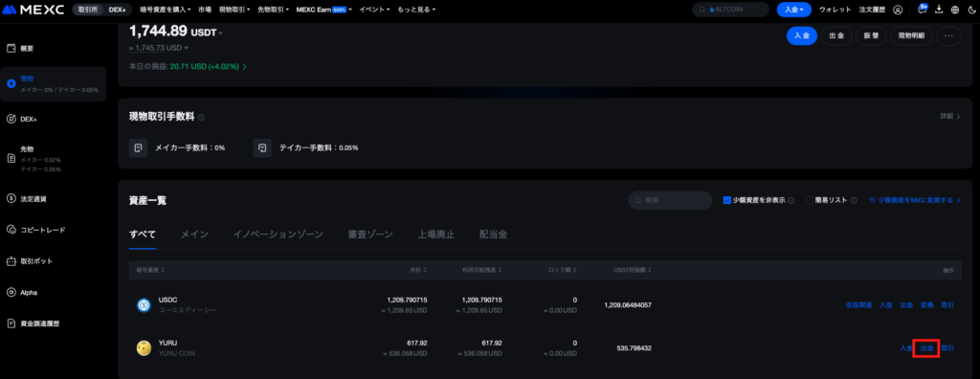Click info icon next to 少額資産を非表示
Image resolution: width=980 pixels, height=379 pixels.
coord(791,201)
